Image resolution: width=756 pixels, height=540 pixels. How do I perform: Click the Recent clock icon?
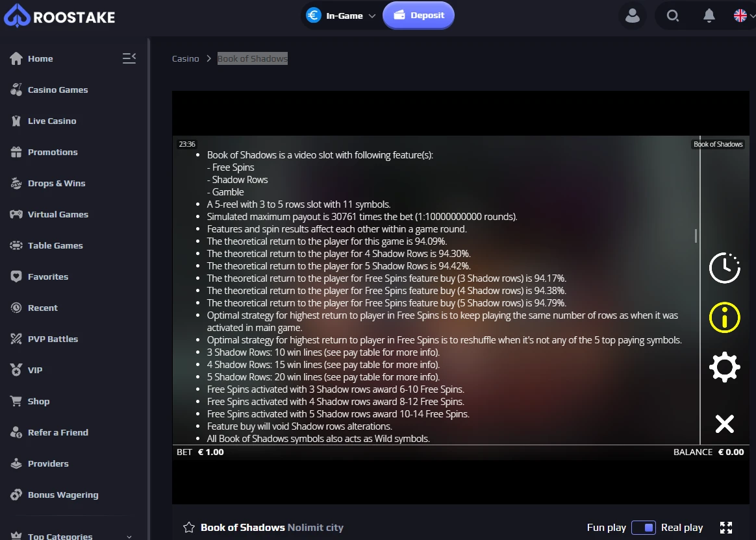pyautogui.click(x=16, y=308)
